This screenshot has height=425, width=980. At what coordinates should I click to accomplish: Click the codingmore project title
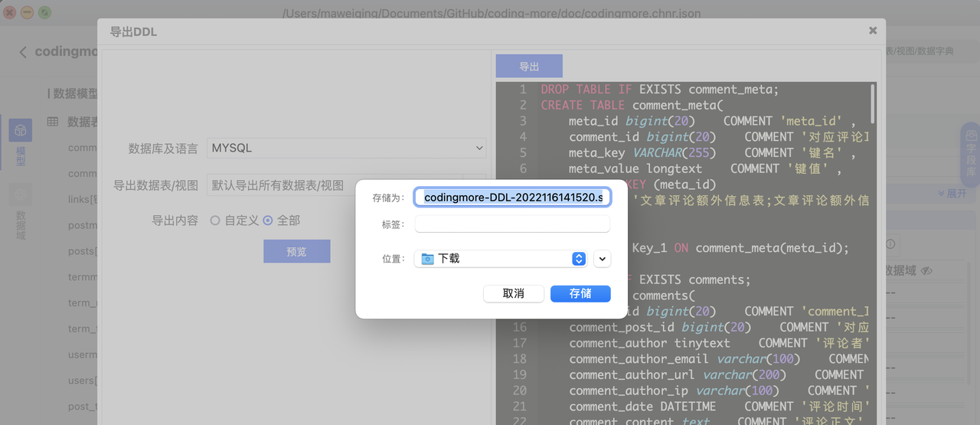pyautogui.click(x=67, y=52)
